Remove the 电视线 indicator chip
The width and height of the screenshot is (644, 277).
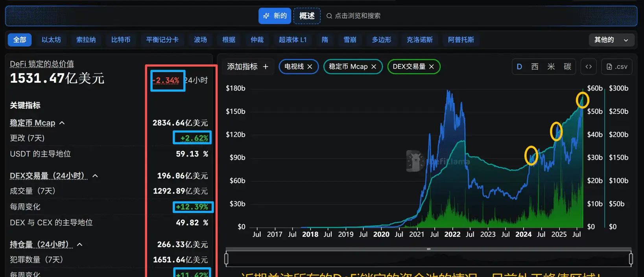point(310,67)
